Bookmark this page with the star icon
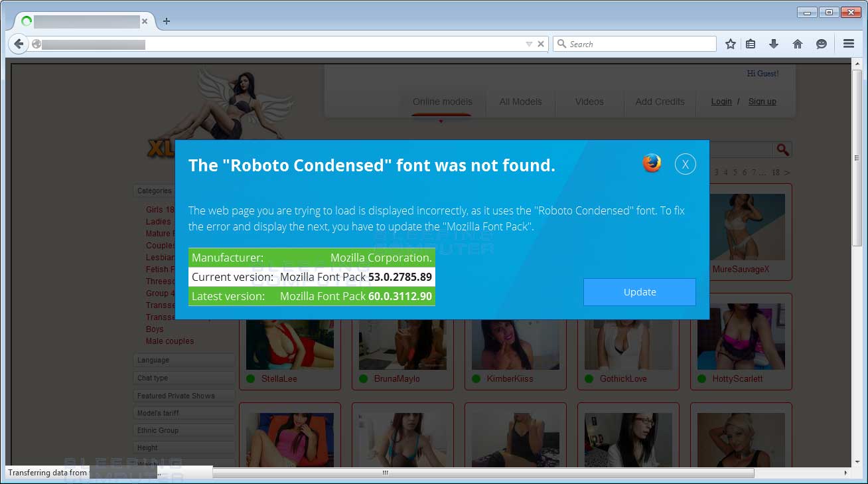Image resolution: width=868 pixels, height=484 pixels. [731, 44]
